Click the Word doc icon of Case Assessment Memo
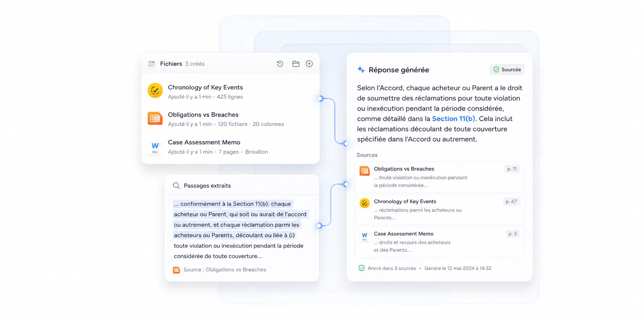Screen dimensions: 644x322 pyautogui.click(x=155, y=147)
